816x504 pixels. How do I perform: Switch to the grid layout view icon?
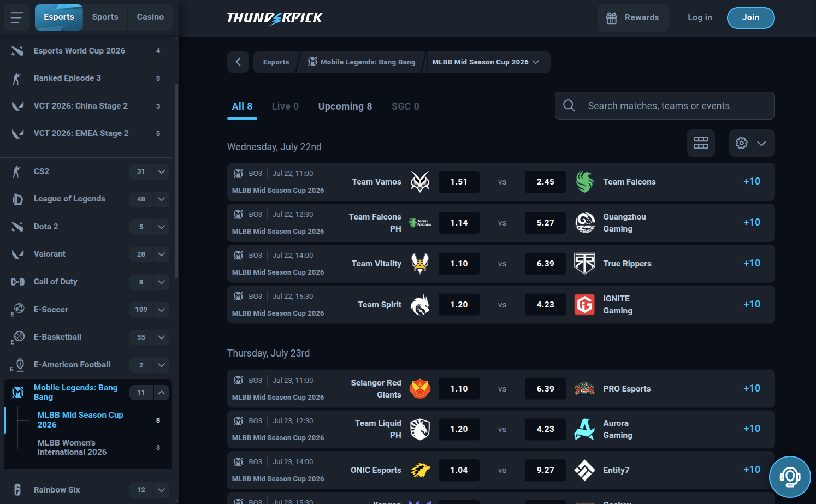point(701,143)
